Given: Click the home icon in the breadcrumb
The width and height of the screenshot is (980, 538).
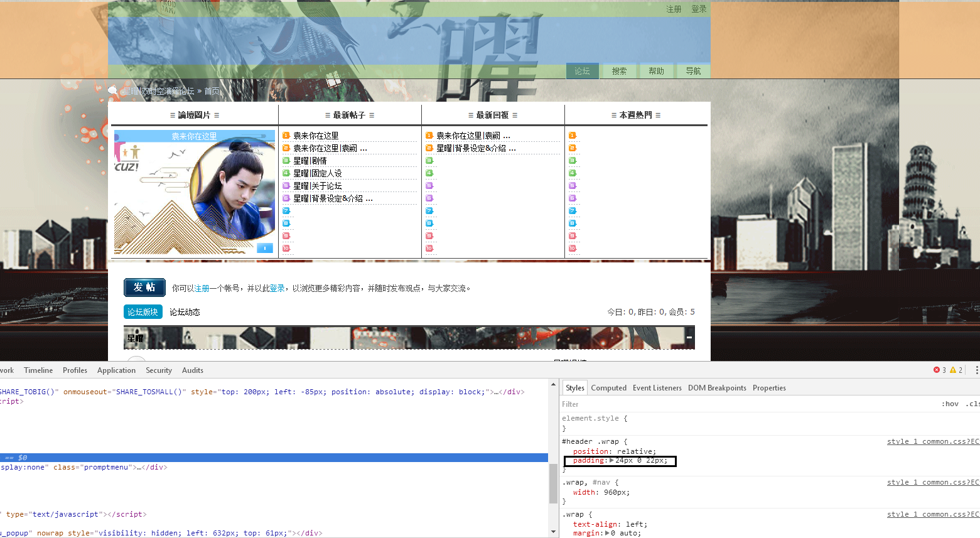Looking at the screenshot, I should (113, 91).
